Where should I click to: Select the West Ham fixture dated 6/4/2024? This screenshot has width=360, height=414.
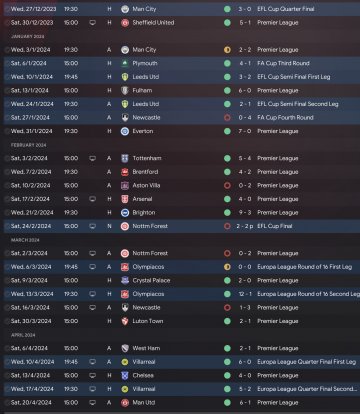[182, 348]
